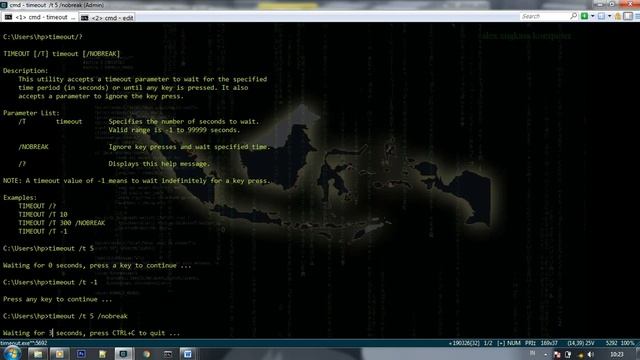The image size is (640, 360).
Task: Open the yellow sticky notes taskbar icon
Action: [x=102, y=354]
